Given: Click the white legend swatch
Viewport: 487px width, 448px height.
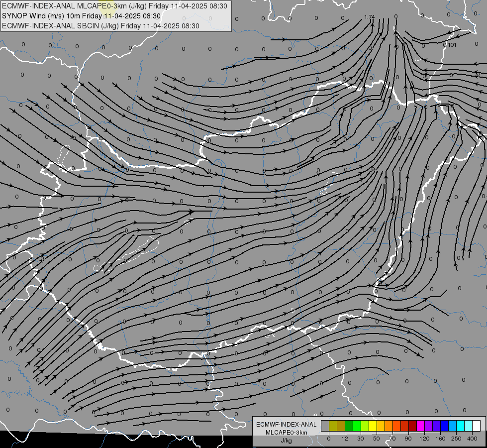Looking at the screenshot, I should [476, 426].
